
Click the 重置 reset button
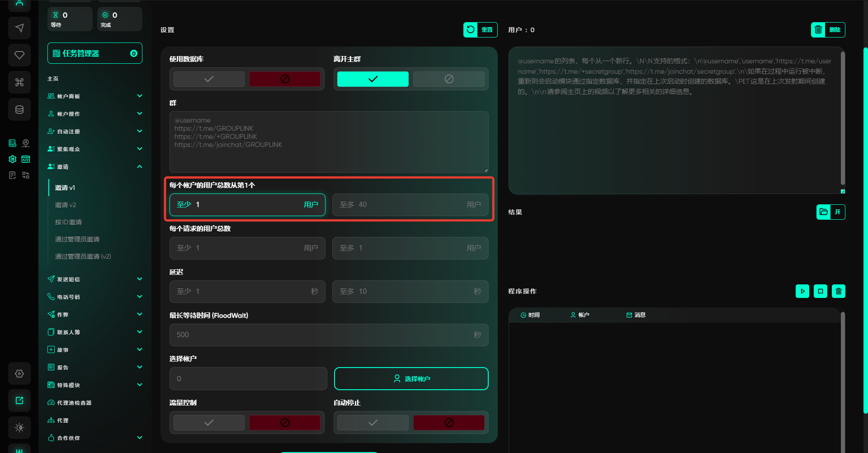[x=480, y=30]
